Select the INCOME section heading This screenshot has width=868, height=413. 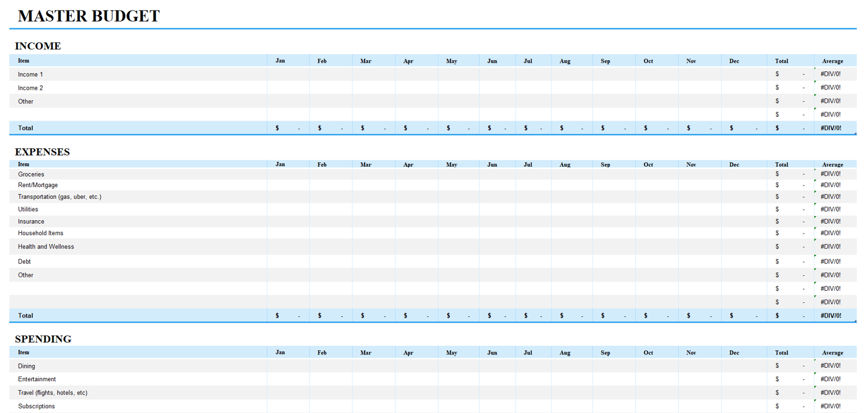[38, 46]
